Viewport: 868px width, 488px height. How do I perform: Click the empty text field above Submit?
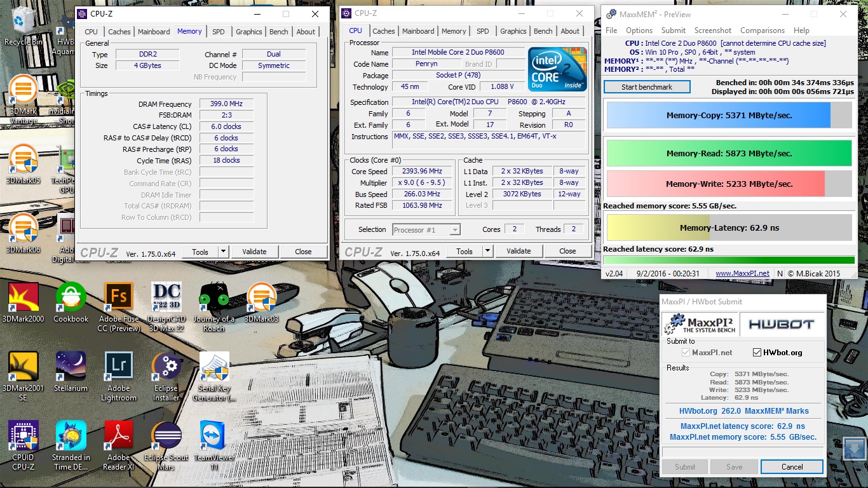[x=742, y=452]
